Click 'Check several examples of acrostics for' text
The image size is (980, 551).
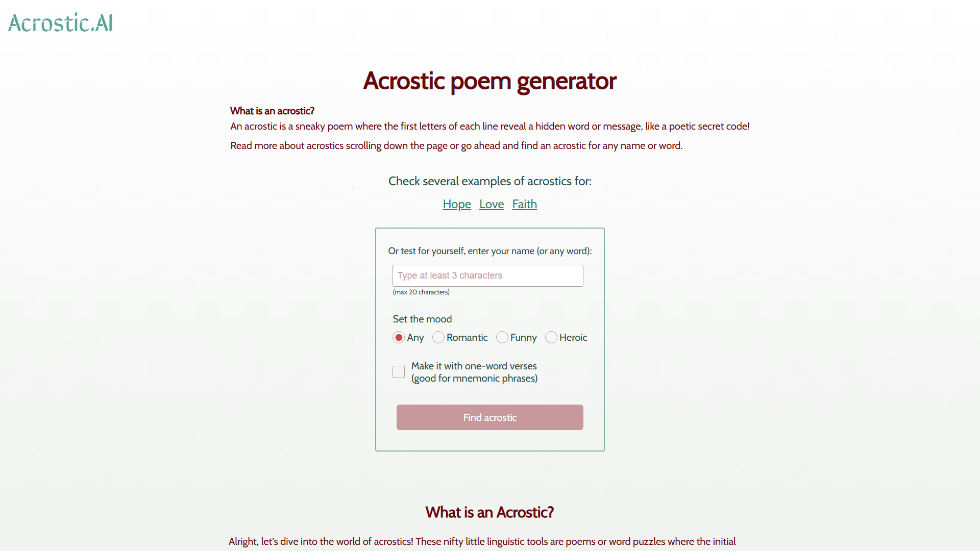pos(489,181)
